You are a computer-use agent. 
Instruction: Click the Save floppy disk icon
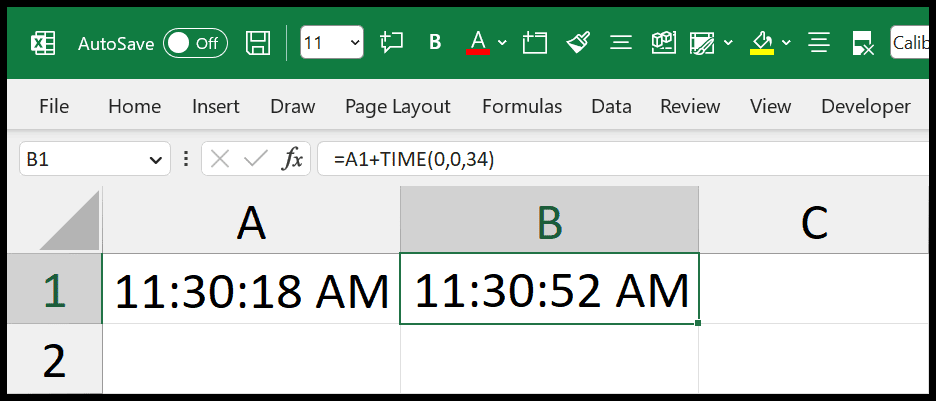(x=258, y=43)
